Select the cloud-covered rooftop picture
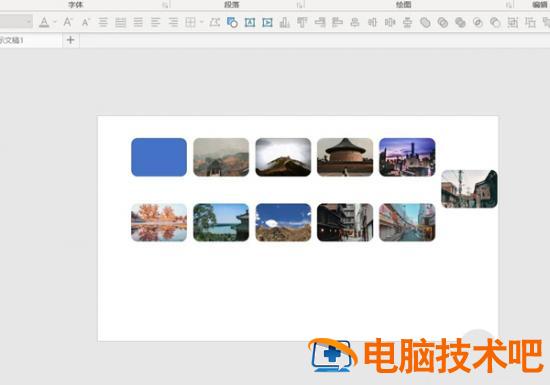The width and height of the screenshot is (550, 385). tap(283, 157)
